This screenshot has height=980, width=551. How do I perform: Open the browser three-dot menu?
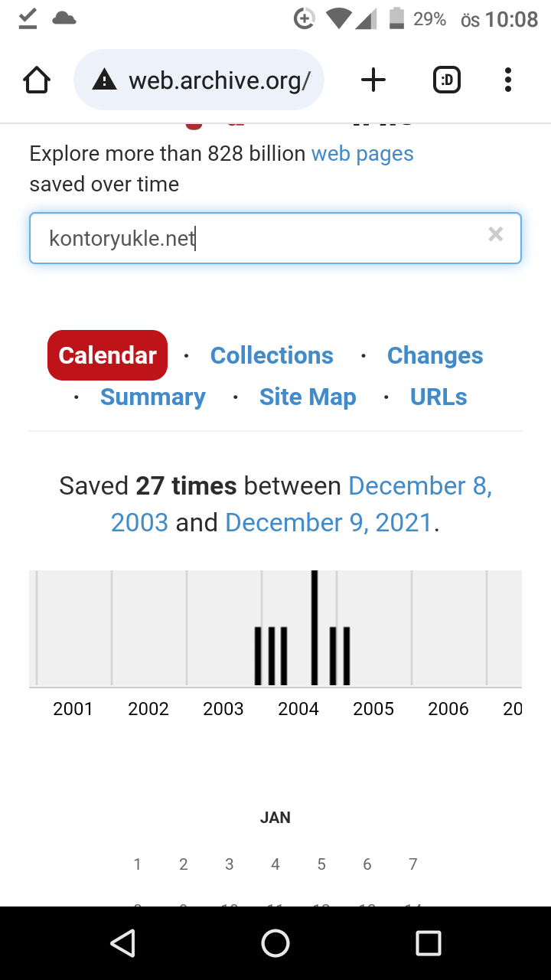pyautogui.click(x=508, y=80)
